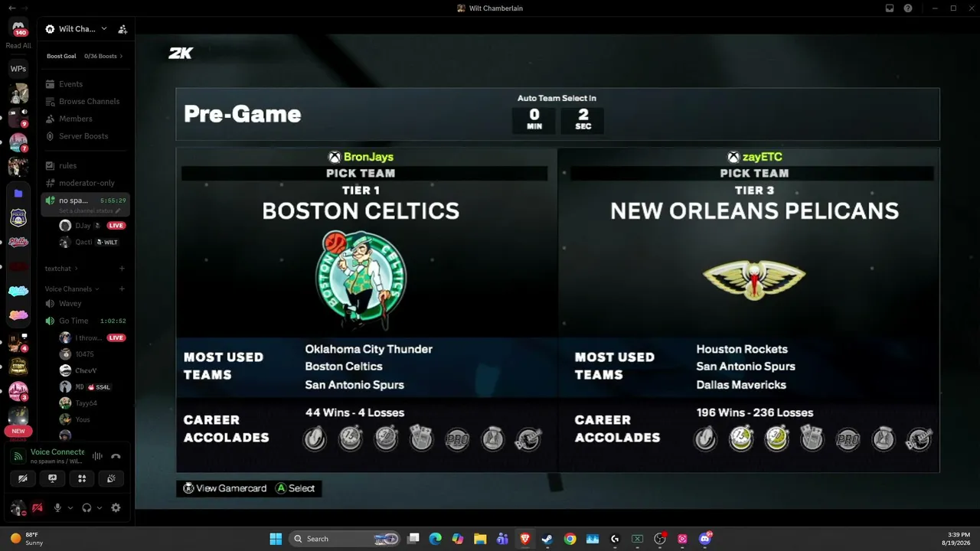This screenshot has height=551, width=980.
Task: Launch Steam from the taskbar
Action: (547, 539)
